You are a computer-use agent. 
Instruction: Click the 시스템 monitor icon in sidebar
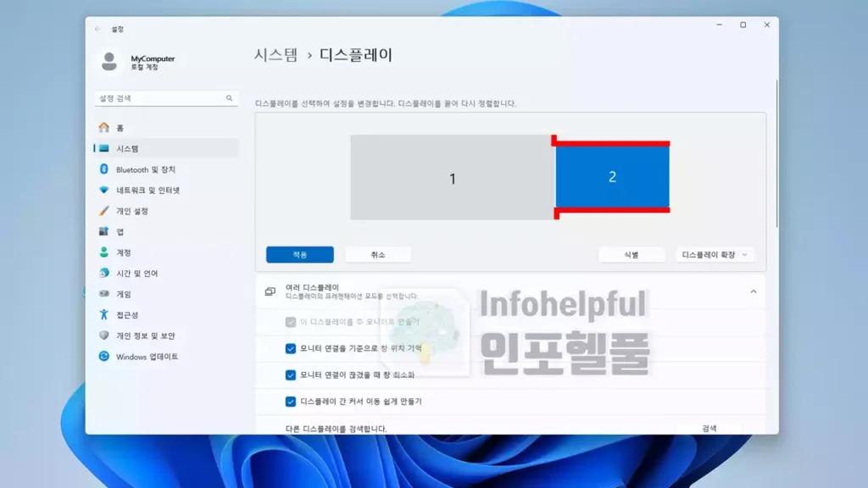[104, 148]
